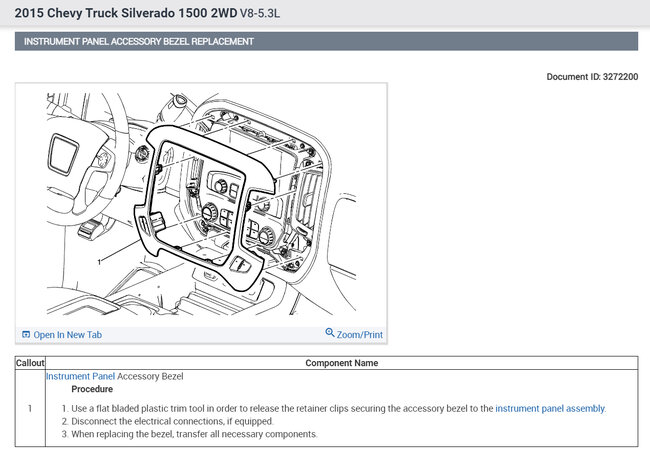The image size is (650, 470).
Task: Click the bezel replacement diagram image
Action: click(201, 204)
